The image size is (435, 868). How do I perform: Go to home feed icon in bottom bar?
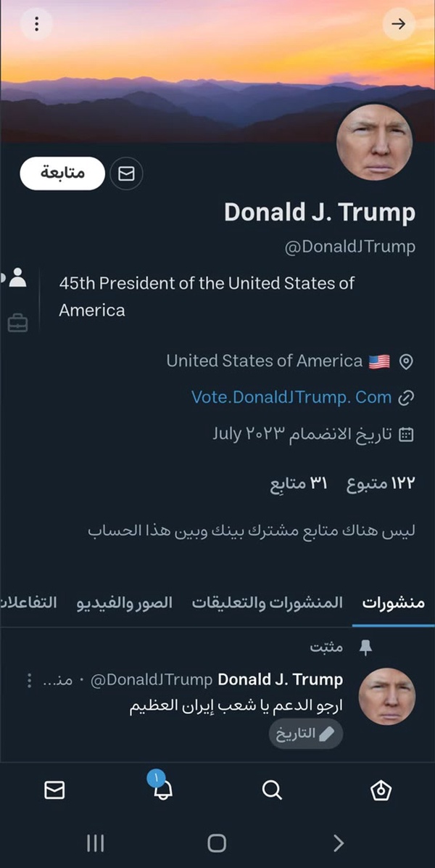click(x=381, y=790)
